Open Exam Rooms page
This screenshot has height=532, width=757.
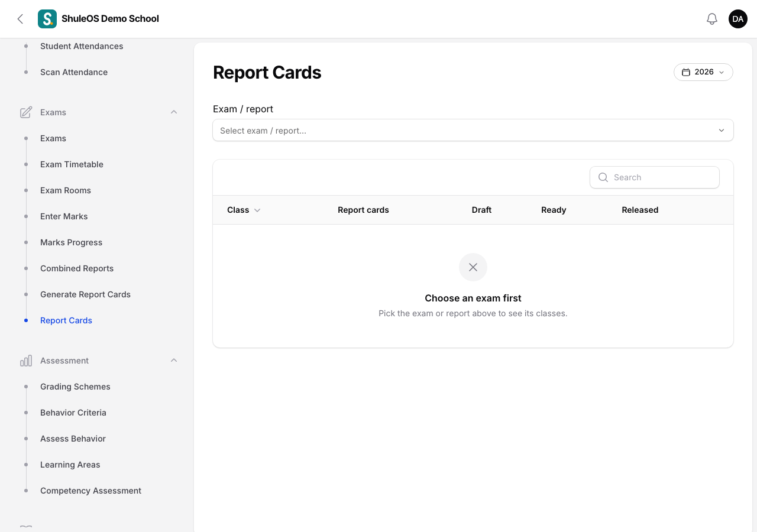click(66, 190)
